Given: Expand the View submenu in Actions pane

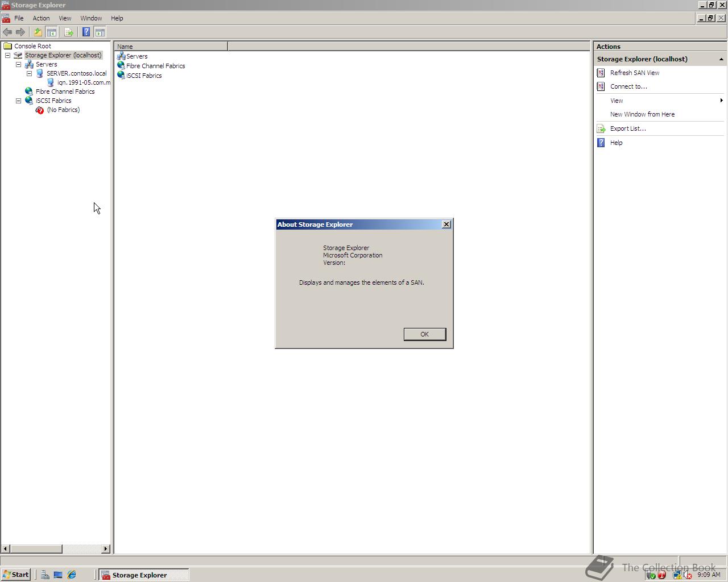Looking at the screenshot, I should pyautogui.click(x=660, y=101).
